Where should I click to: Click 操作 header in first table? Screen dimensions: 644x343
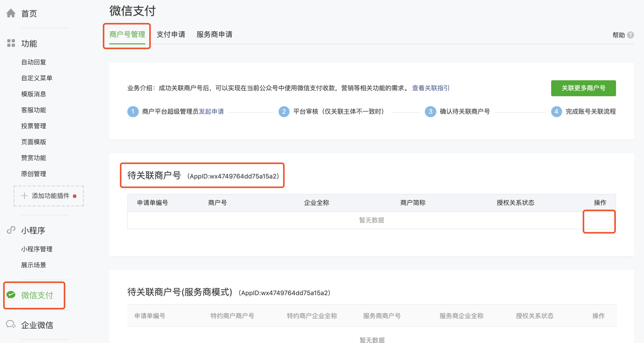(600, 203)
